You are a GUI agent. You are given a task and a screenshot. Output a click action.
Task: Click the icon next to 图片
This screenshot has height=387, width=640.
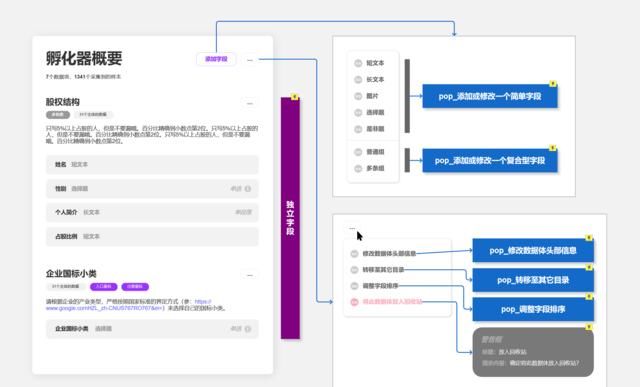[358, 96]
